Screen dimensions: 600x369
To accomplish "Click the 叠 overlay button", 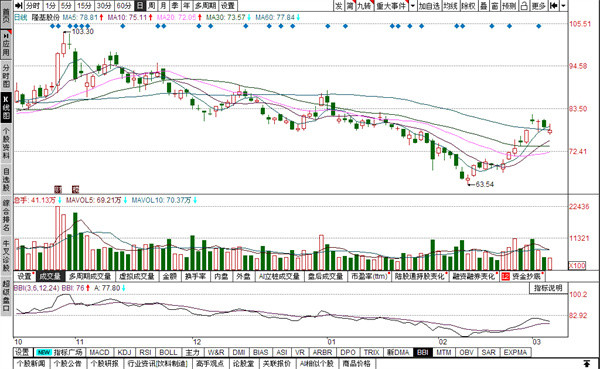I will pos(484,6).
